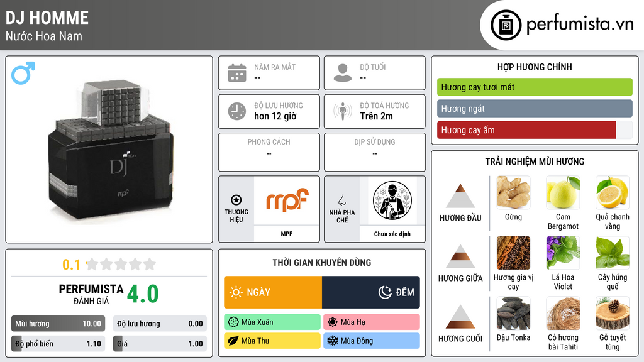Click the hơn 12 giờ longevity value
The height and width of the screenshot is (362, 644).
pyautogui.click(x=275, y=116)
